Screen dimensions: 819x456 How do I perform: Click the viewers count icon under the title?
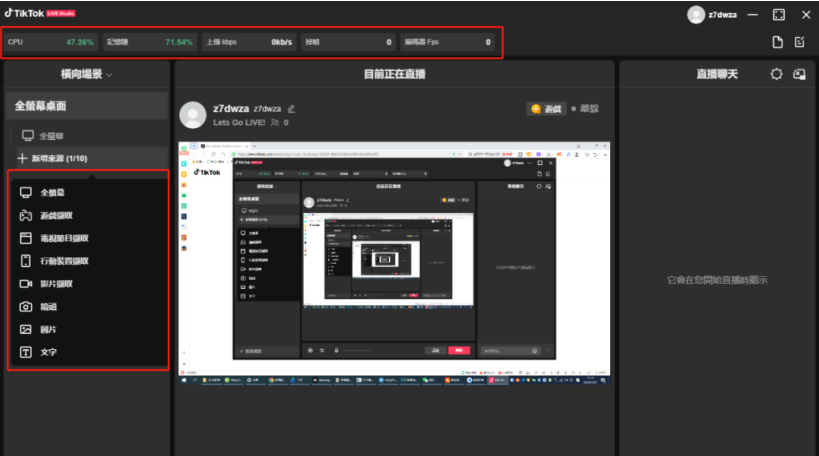pyautogui.click(x=275, y=123)
